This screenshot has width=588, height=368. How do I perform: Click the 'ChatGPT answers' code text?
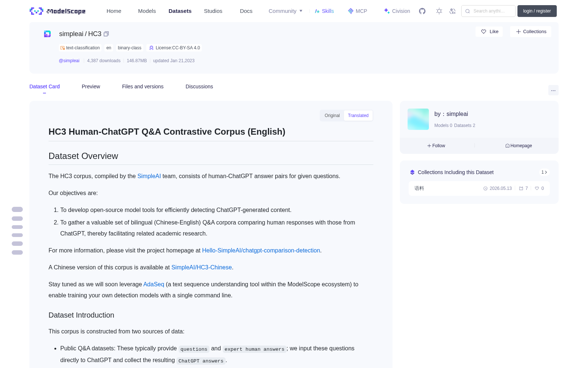click(201, 361)
